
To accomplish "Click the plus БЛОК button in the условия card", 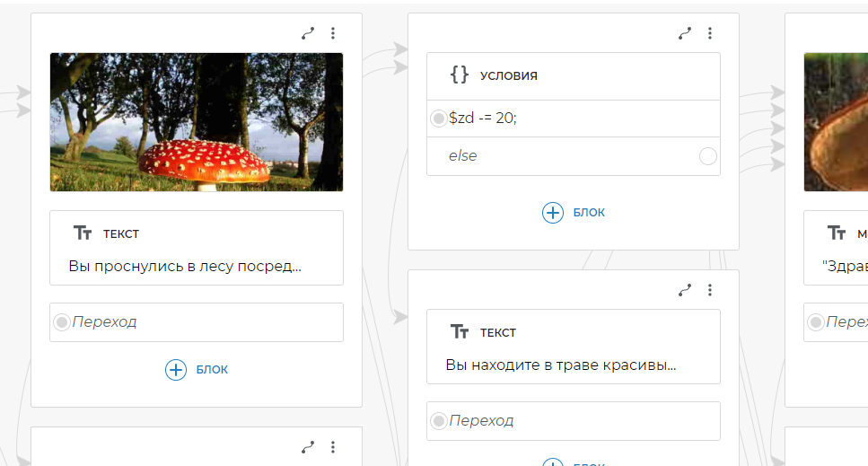I will click(x=574, y=213).
